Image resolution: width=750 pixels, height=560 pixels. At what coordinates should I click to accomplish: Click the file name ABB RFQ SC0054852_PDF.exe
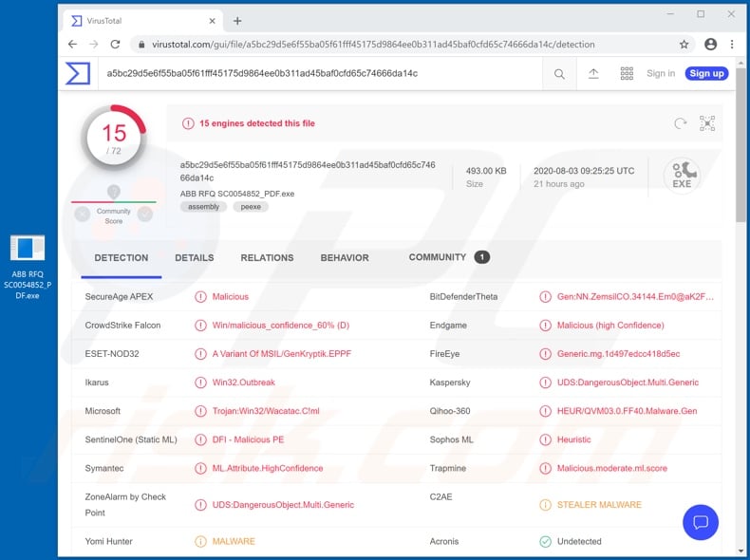[x=237, y=194]
